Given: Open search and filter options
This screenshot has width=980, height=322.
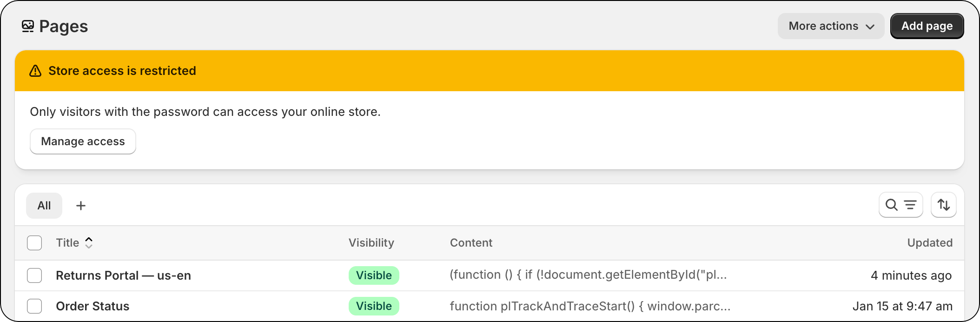Looking at the screenshot, I should click(901, 205).
